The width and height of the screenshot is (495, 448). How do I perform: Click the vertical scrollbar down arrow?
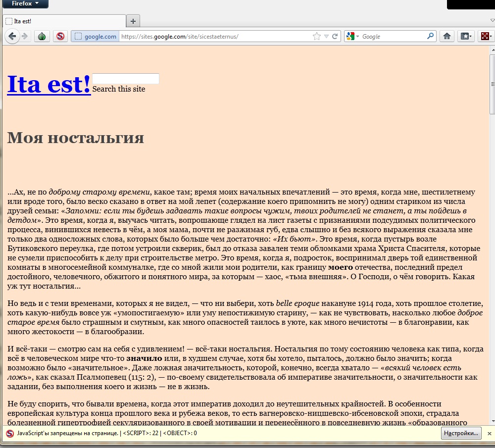click(x=492, y=421)
